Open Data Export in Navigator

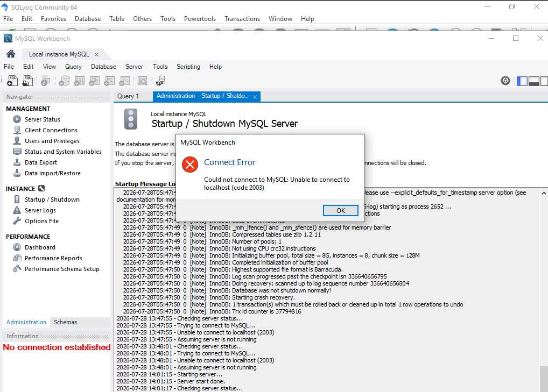coord(40,163)
